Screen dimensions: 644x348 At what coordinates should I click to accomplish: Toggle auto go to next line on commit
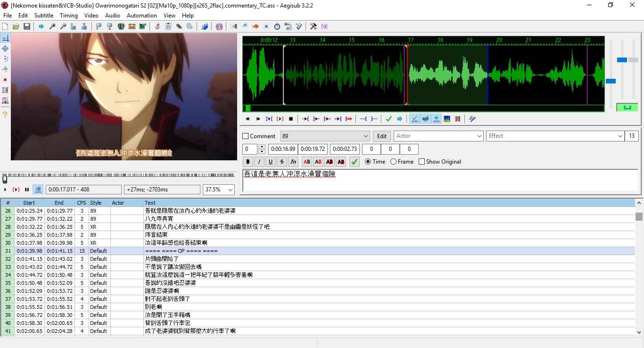[x=425, y=119]
